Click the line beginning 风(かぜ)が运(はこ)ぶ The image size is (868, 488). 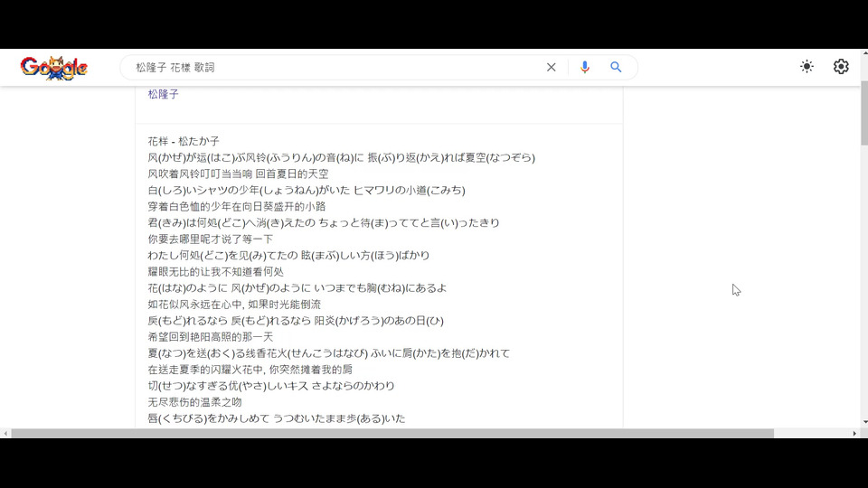pos(342,157)
